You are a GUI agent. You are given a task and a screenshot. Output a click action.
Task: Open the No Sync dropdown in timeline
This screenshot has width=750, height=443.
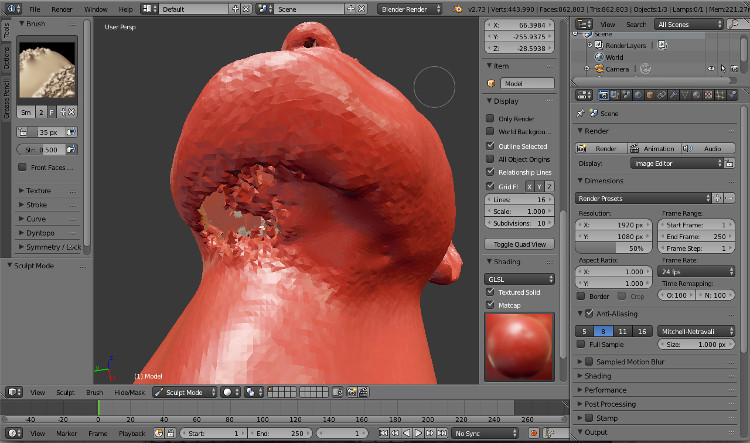[485, 433]
